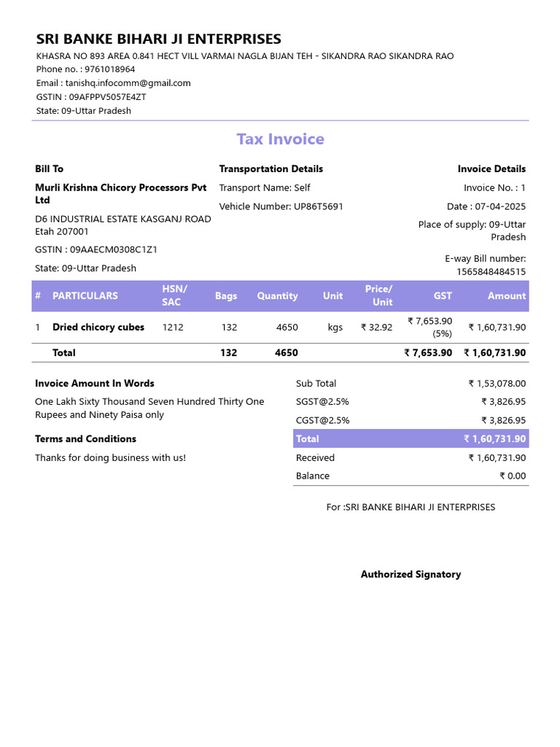Click the HSN/SAC column header
560x747 pixels.
[174, 295]
